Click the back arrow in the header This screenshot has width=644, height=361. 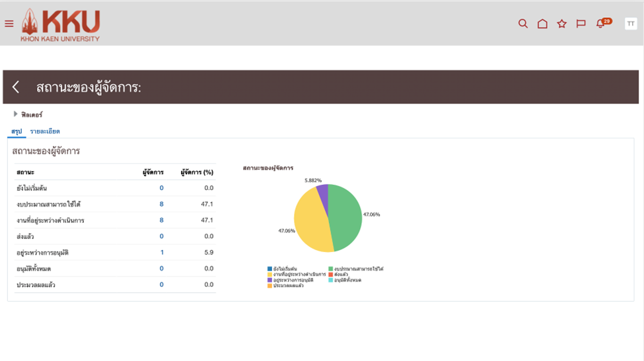pos(16,87)
